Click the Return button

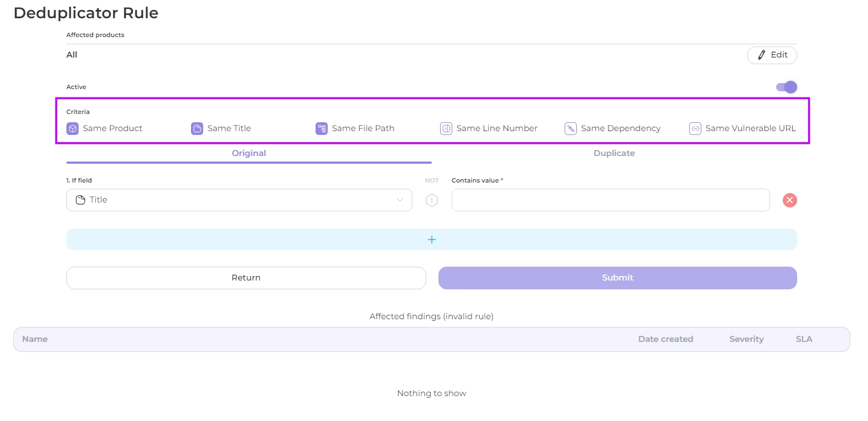[246, 278]
